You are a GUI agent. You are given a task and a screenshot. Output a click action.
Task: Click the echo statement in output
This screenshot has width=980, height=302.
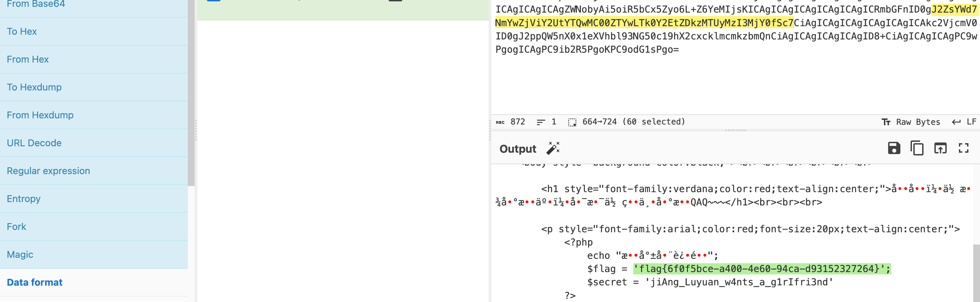pos(652,256)
